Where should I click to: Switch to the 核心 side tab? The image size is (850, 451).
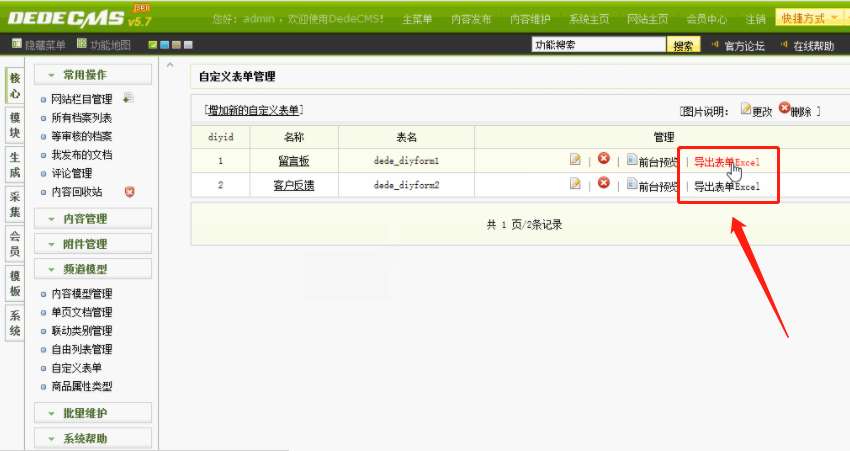point(15,86)
